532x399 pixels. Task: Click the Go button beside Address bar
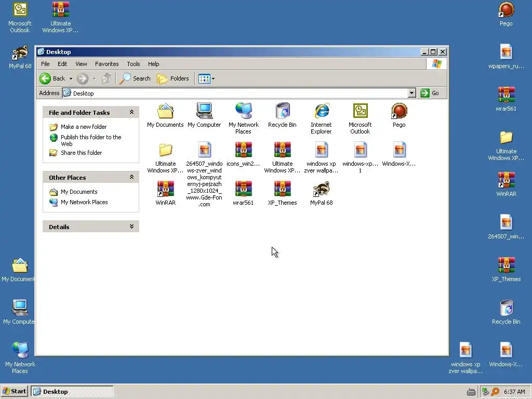pyautogui.click(x=430, y=93)
